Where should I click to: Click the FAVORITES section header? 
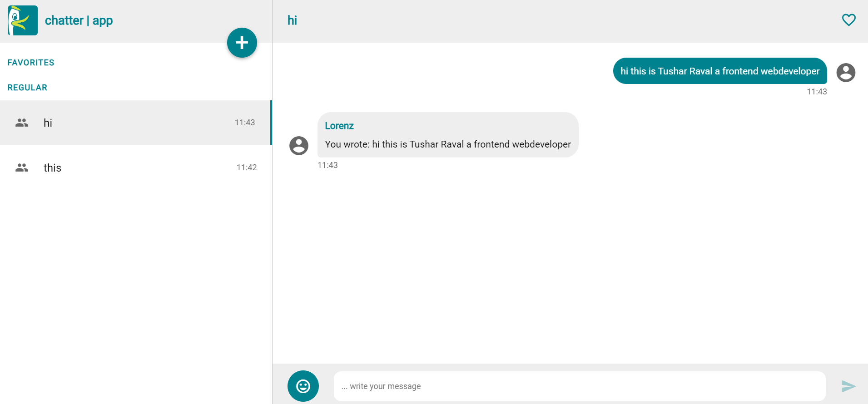(31, 63)
